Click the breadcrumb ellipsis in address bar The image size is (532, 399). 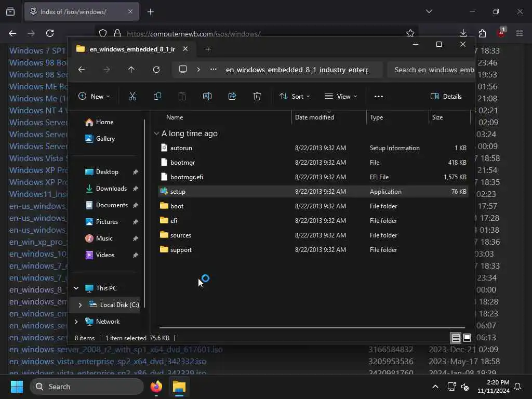tap(213, 70)
